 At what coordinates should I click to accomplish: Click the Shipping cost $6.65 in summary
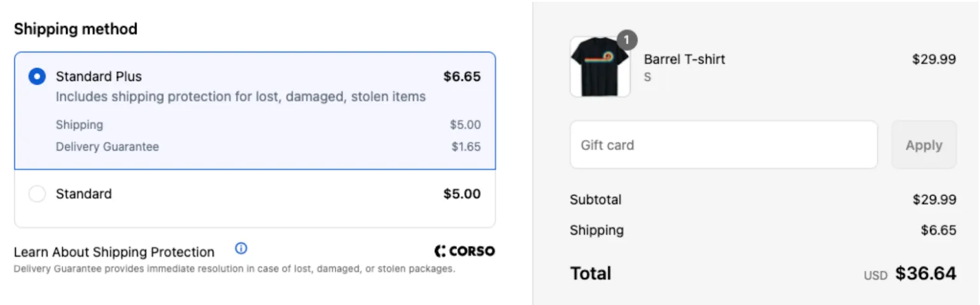click(938, 230)
